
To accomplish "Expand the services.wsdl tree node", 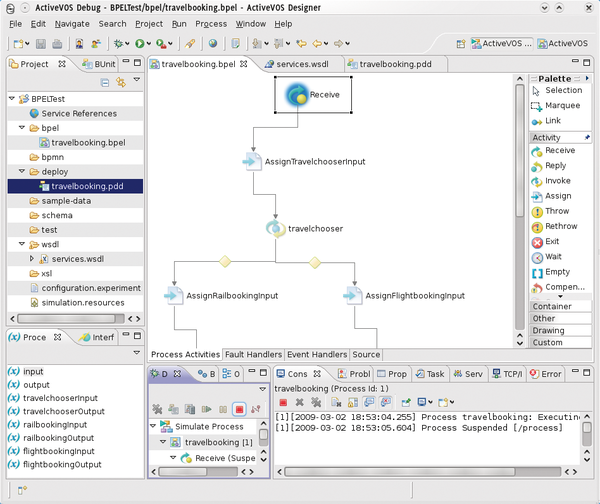I will [x=33, y=259].
